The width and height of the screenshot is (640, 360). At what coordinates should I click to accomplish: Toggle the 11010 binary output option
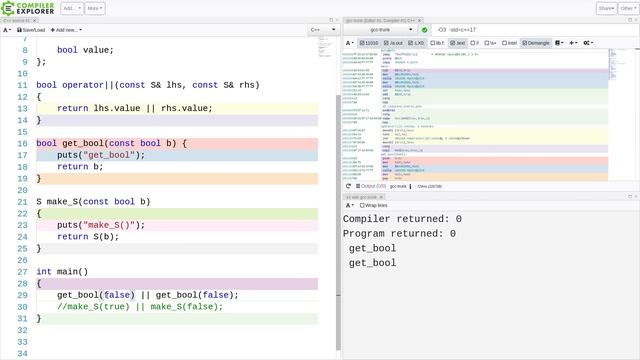pos(369,43)
